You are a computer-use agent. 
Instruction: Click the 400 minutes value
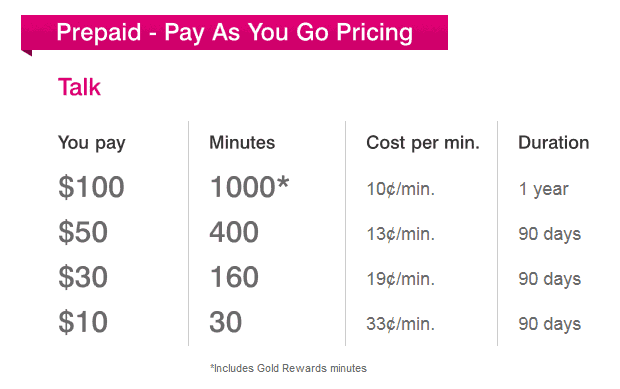pos(234,232)
